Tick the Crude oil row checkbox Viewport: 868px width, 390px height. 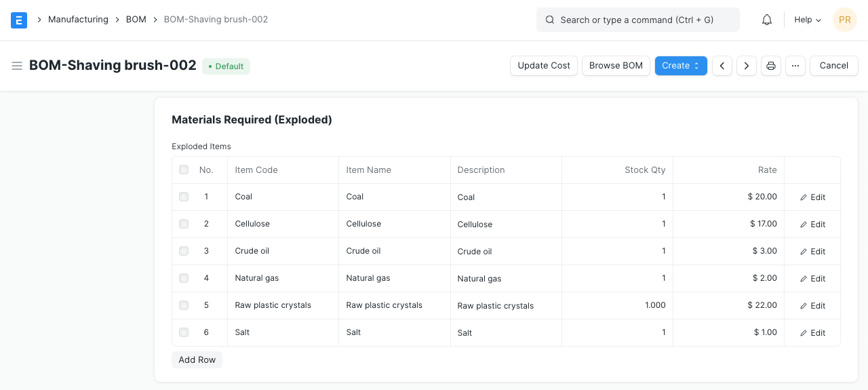coord(184,251)
